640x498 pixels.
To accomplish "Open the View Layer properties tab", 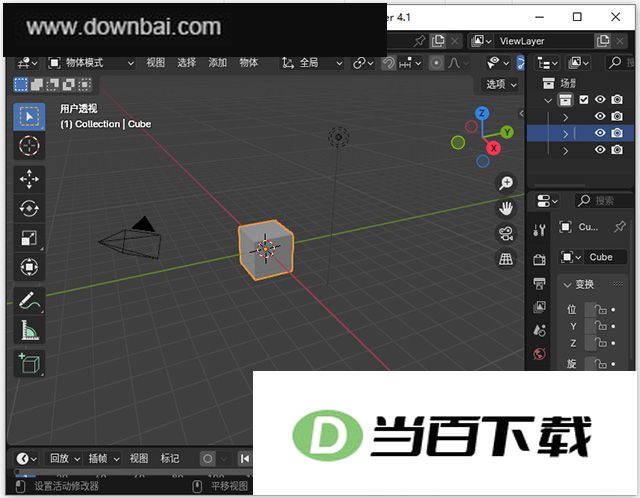I will coord(539,307).
